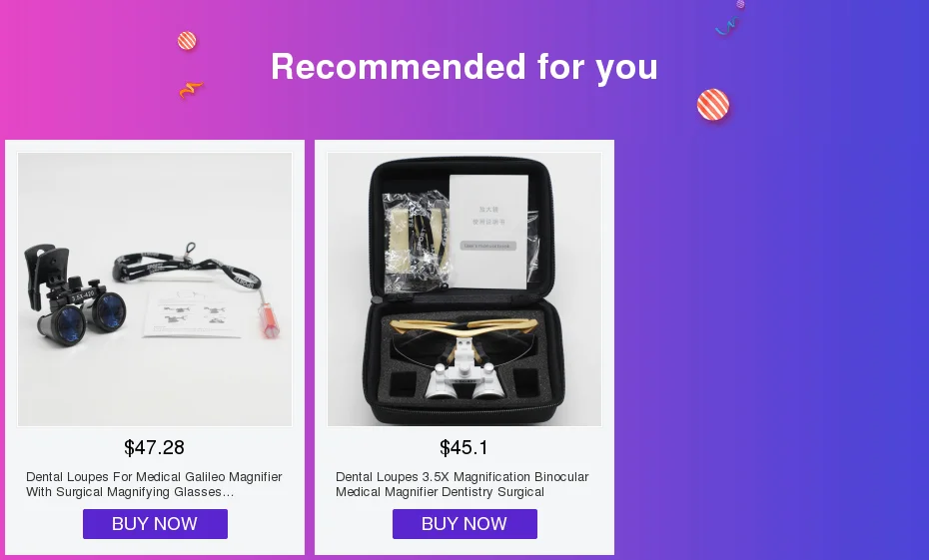Viewport: 929px width, 560px height.
Task: Open the Dental Loupes For Medical Galileo title
Action: click(x=154, y=484)
